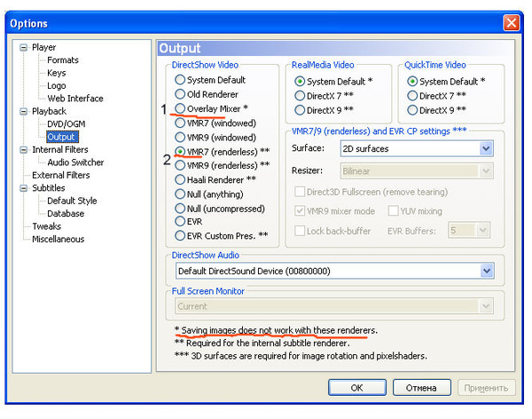Open Keys page in tree
Image resolution: width=532 pixels, height=419 pixels.
click(57, 73)
